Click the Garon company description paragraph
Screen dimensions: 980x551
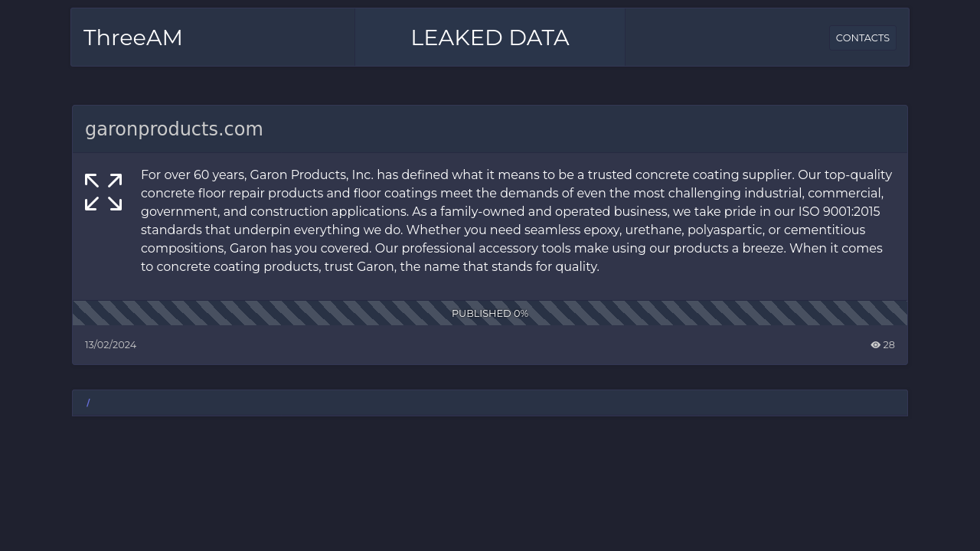tap(517, 220)
